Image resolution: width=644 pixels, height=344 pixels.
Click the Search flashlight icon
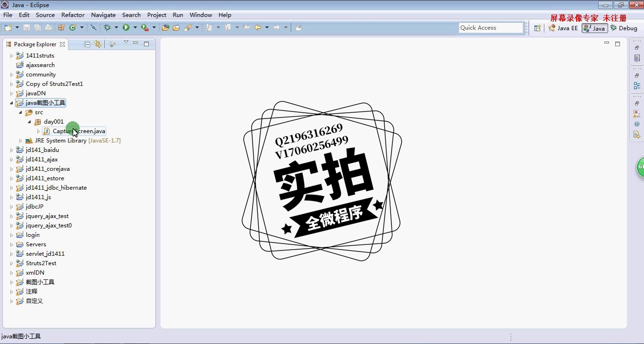pos(188,27)
